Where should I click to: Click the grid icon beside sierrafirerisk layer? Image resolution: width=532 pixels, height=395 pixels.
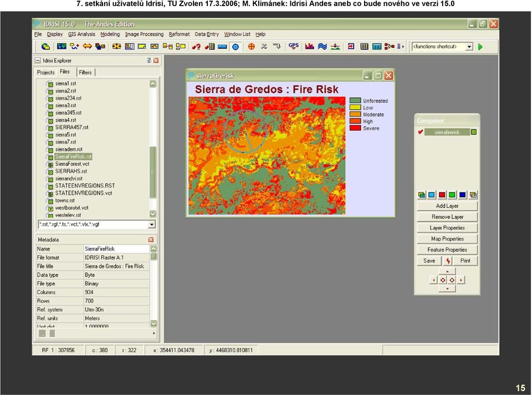point(474,132)
